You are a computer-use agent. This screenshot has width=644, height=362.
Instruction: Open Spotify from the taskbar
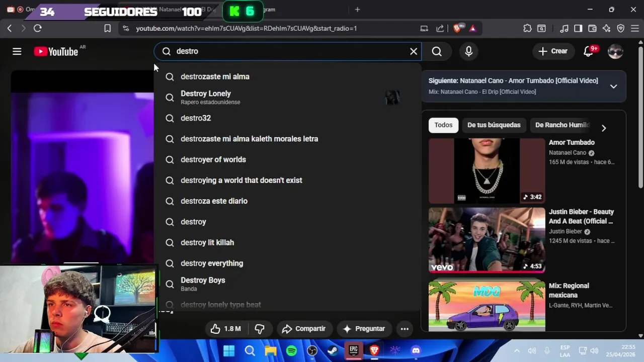point(291,350)
